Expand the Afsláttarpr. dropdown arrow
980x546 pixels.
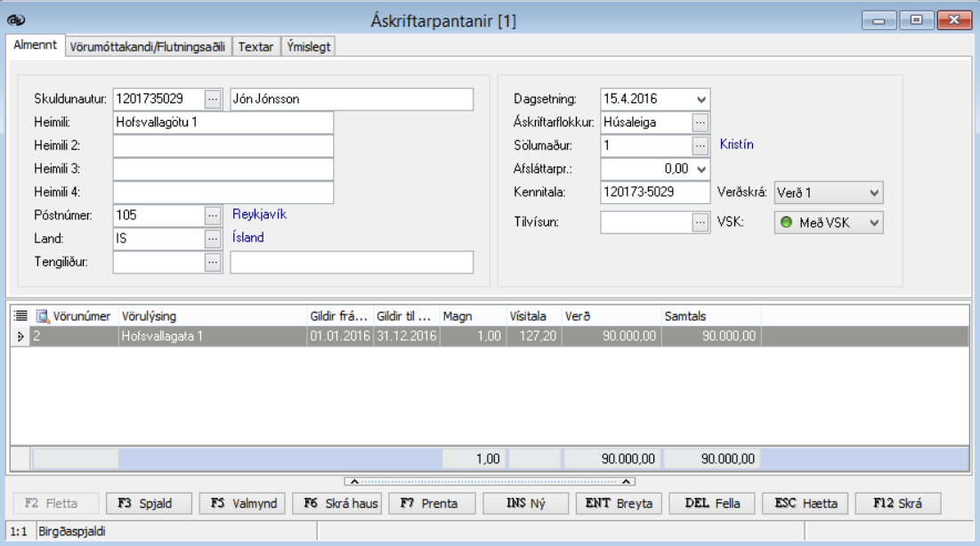(701, 168)
